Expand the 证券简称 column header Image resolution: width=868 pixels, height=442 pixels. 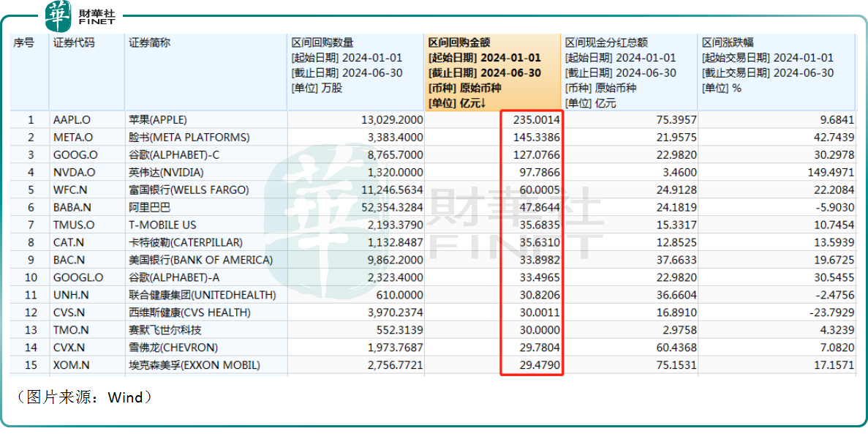[150, 42]
